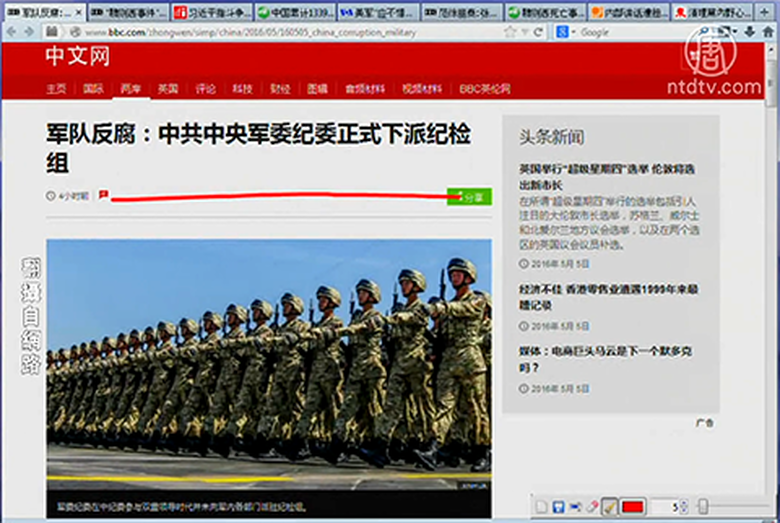Click the Google search engine icon
Screen dimensions: 780x523
pos(564,32)
